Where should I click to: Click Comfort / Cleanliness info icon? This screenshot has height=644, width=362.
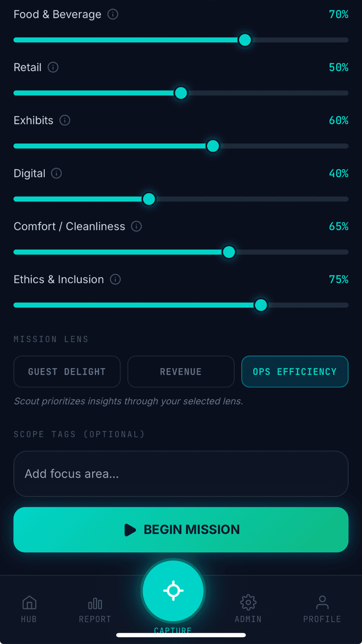[137, 226]
